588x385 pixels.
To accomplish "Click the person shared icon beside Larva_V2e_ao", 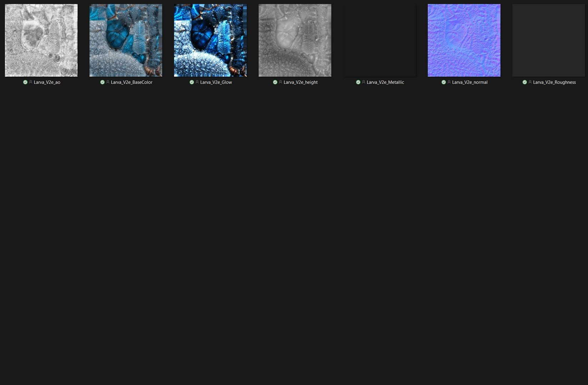I will pyautogui.click(x=31, y=82).
